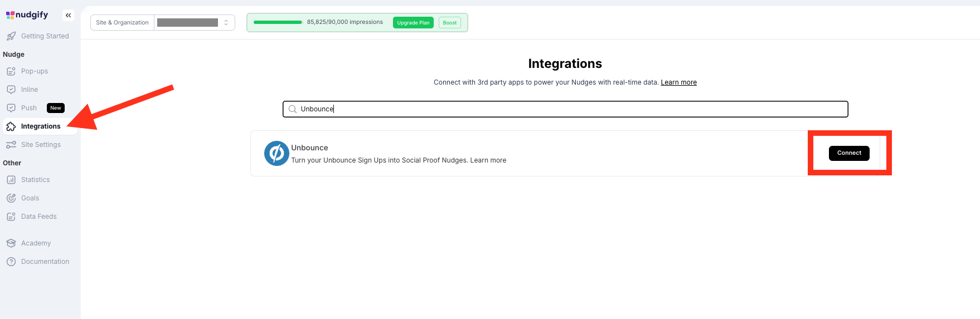Open Site Settings
Image resolution: width=980 pixels, height=319 pixels.
[41, 145]
